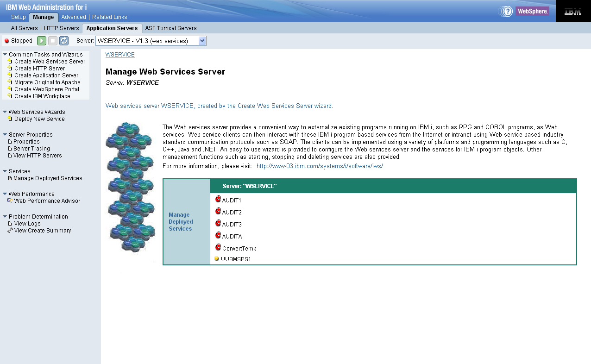The height and width of the screenshot is (364, 591).
Task: Click the Web services server artwork image
Action: coord(131,188)
